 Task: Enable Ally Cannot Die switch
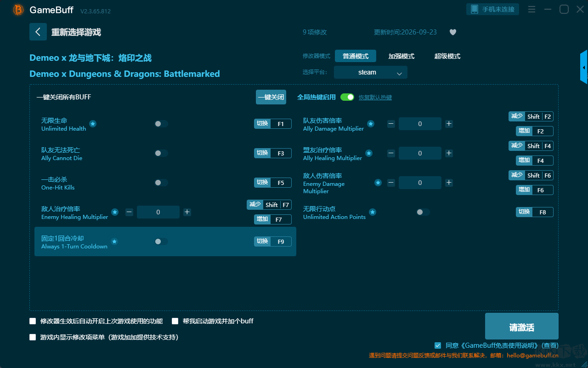point(161,153)
